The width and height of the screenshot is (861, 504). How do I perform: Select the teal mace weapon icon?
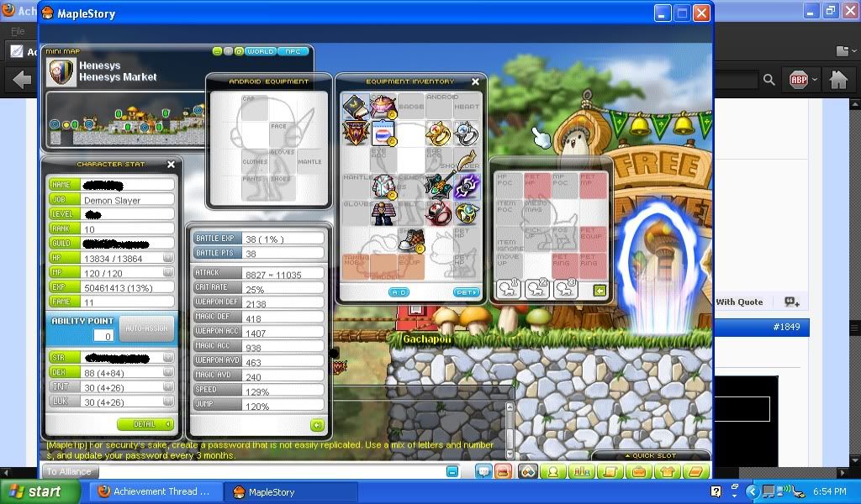click(439, 185)
